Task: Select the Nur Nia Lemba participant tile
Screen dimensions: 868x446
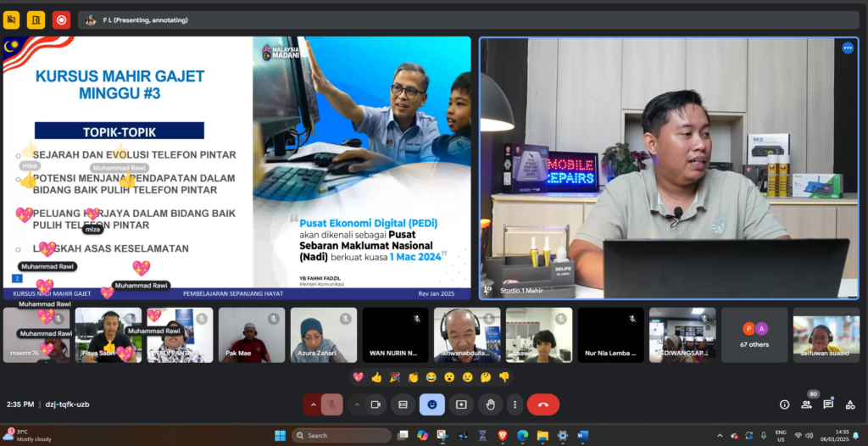Action: 610,335
